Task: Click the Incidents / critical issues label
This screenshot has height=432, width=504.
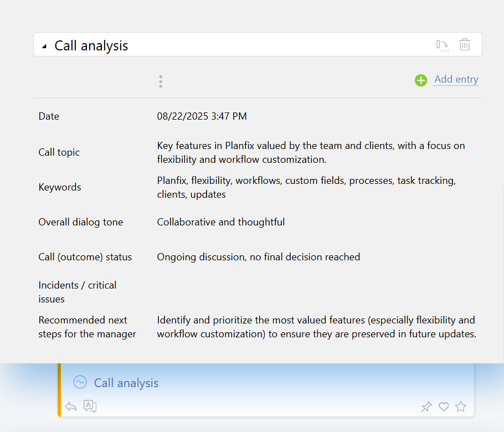Action: click(x=78, y=292)
